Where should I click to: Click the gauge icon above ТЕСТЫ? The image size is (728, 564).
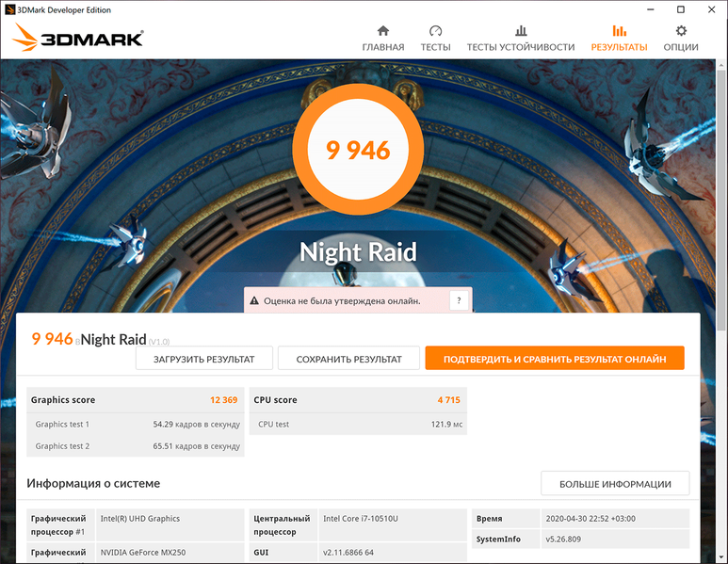tap(435, 31)
